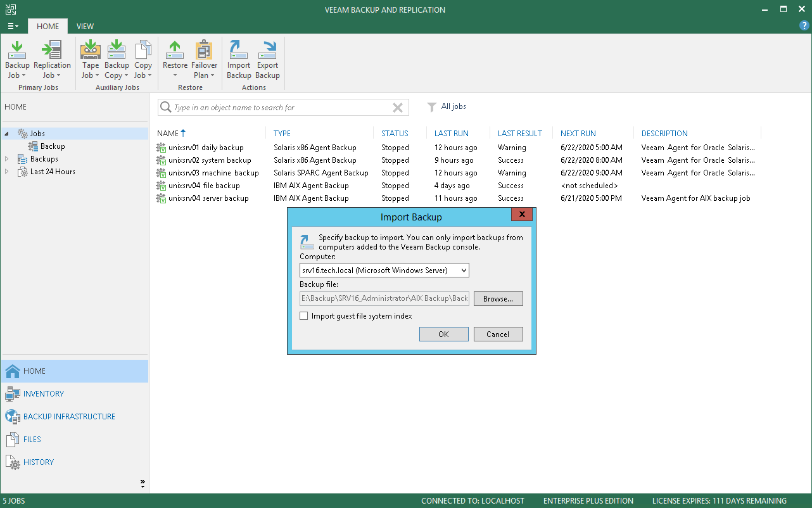The width and height of the screenshot is (812, 508).
Task: Sort jobs by the DESCRIPTION column
Action: click(x=664, y=134)
